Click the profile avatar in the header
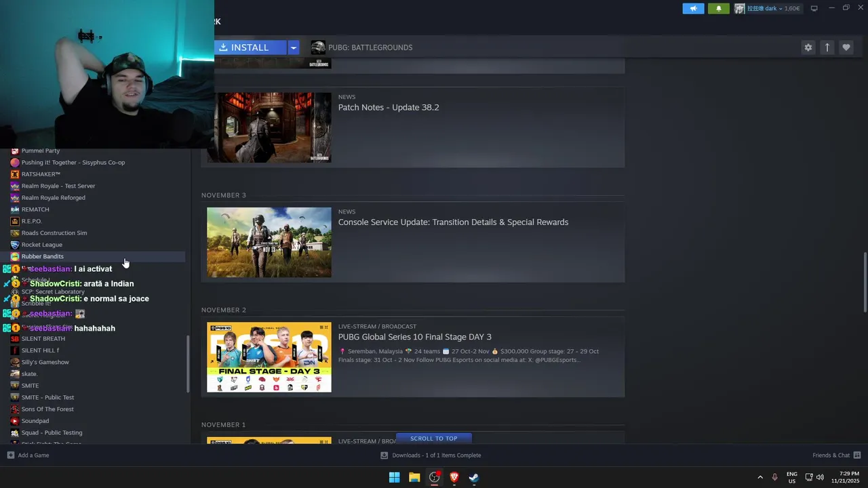Viewport: 868px width, 488px height. [x=740, y=9]
